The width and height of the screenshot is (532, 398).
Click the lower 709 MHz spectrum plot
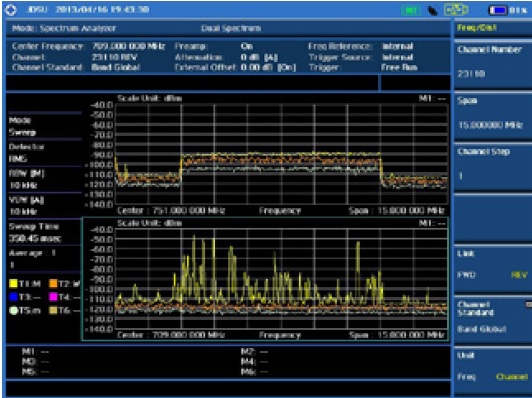coord(281,279)
